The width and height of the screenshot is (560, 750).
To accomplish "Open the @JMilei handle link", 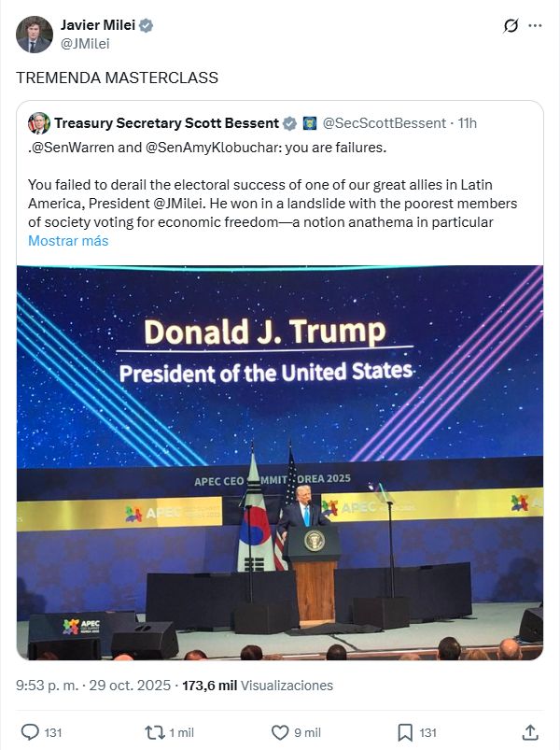I will (x=84, y=43).
